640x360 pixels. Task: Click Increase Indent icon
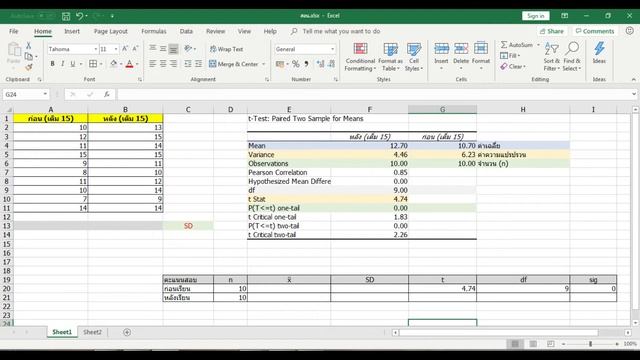tap(198, 64)
